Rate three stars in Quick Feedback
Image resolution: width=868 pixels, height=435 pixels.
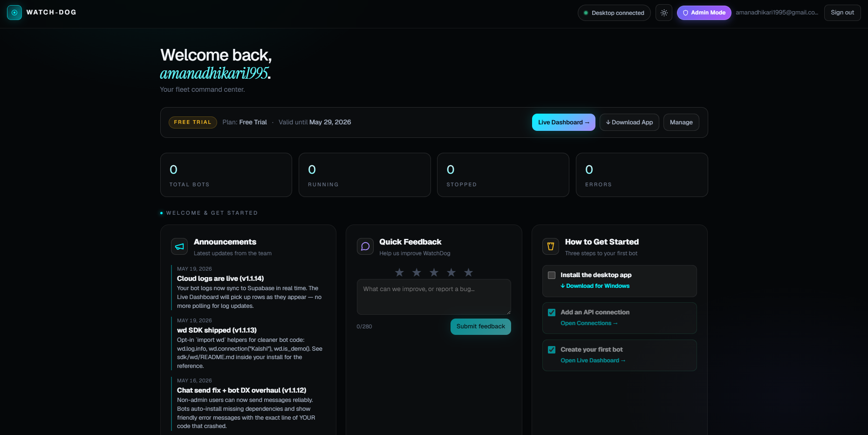(x=434, y=272)
